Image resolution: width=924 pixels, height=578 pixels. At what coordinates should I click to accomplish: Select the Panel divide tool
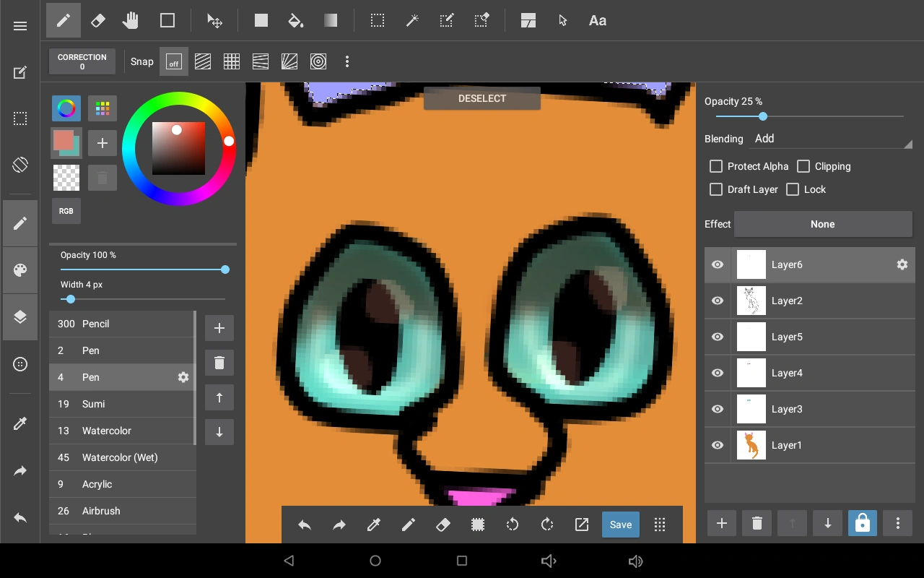528,20
